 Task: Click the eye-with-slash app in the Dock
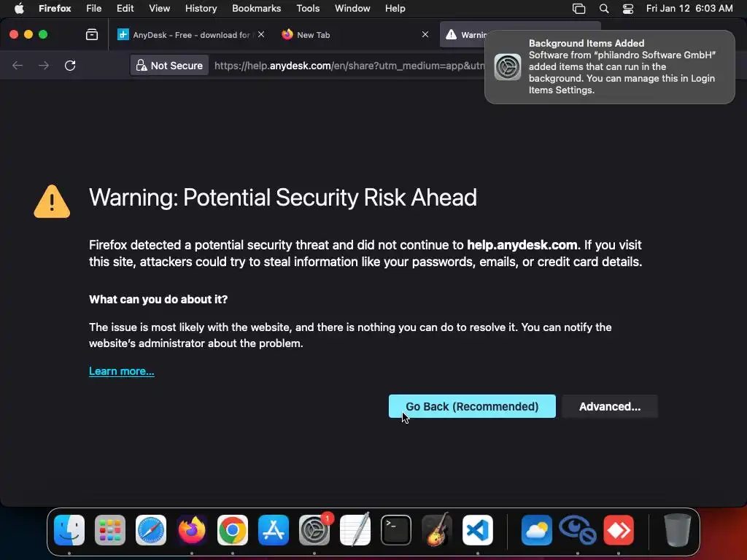tap(578, 530)
